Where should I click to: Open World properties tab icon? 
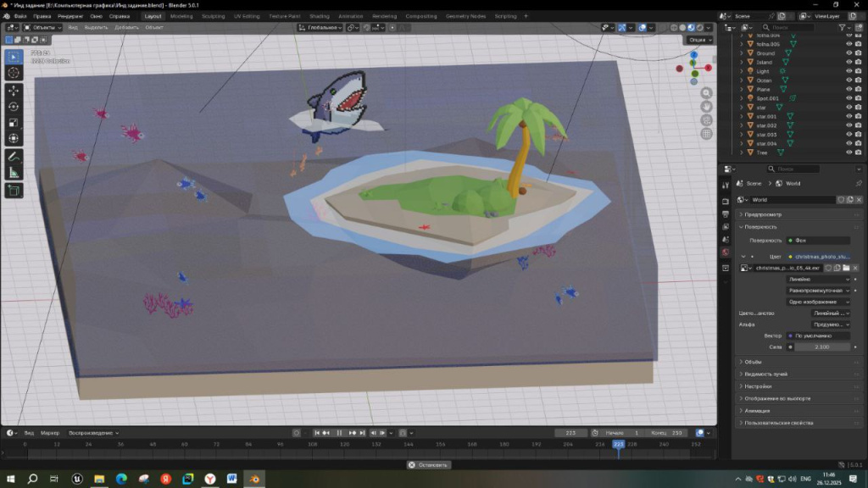[x=726, y=252]
